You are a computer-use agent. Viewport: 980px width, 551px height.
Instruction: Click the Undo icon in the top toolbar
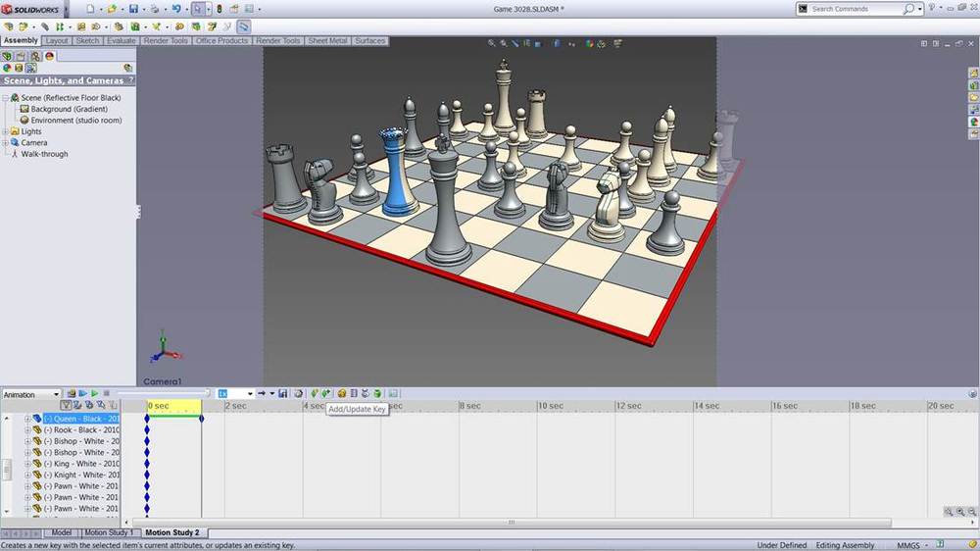coord(175,9)
